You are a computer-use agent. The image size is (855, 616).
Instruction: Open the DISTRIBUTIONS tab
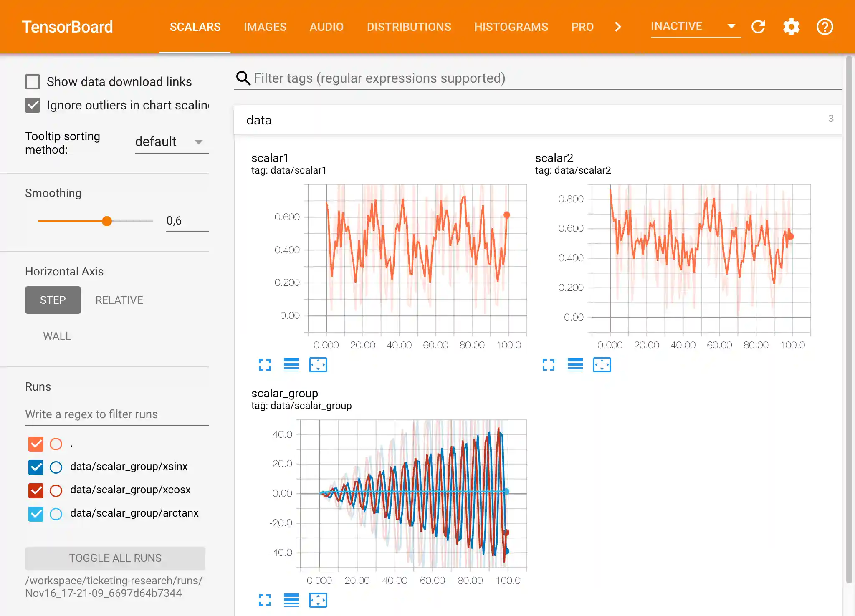pos(409,27)
